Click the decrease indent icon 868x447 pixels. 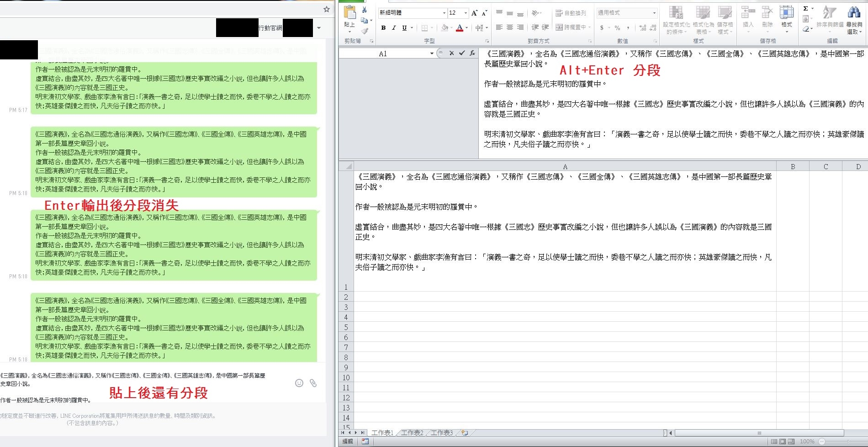pos(535,28)
